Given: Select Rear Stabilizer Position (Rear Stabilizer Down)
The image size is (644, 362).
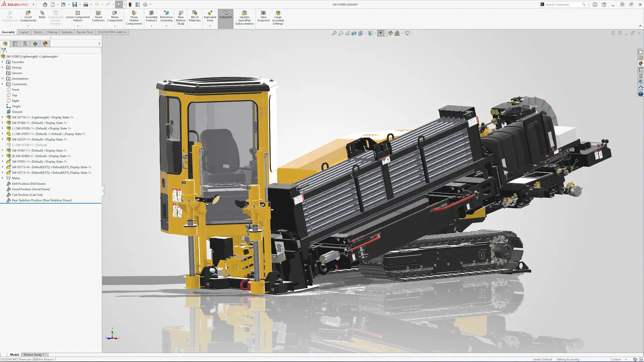Looking at the screenshot, I should (42, 200).
